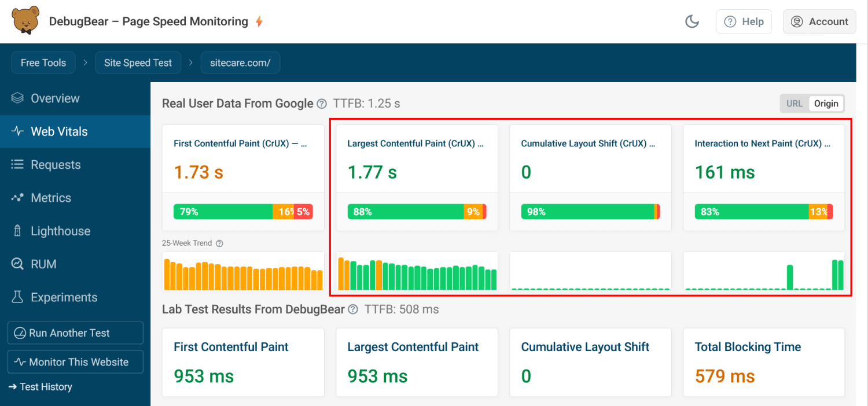The width and height of the screenshot is (868, 406).
Task: Open lab First Contentful Paint 953 ms card
Action: click(x=243, y=363)
